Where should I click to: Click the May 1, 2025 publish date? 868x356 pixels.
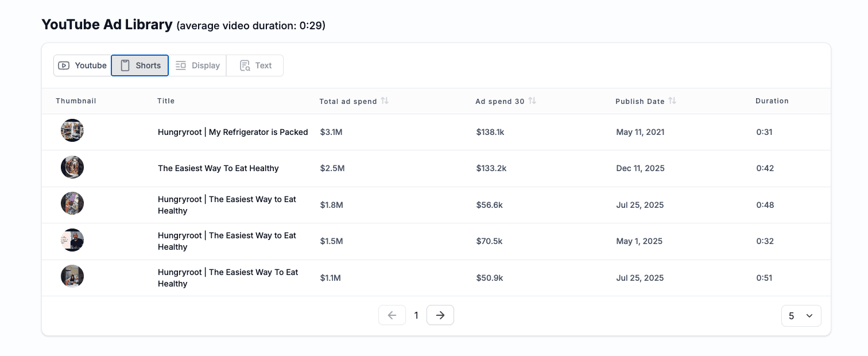(x=639, y=241)
